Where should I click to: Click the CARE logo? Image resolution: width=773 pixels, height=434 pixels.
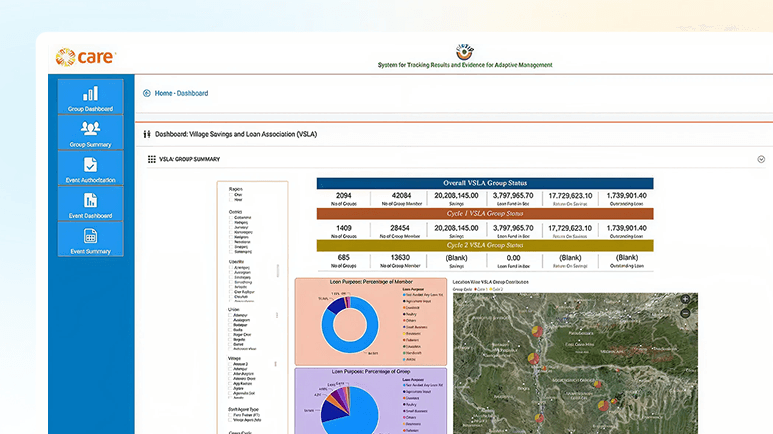coord(86,58)
